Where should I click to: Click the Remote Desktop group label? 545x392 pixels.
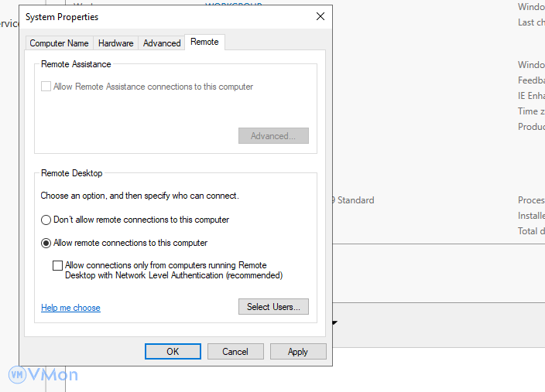[71, 173]
